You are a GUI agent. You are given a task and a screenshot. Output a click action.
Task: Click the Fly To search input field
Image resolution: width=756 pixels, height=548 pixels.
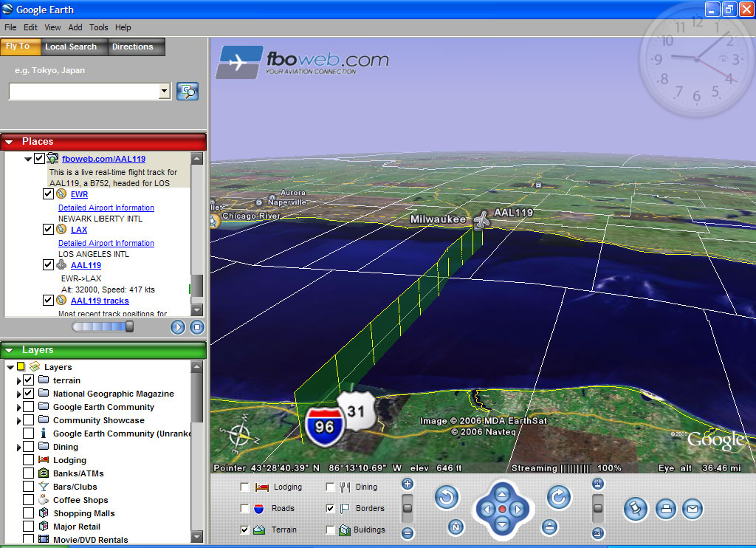(84, 91)
